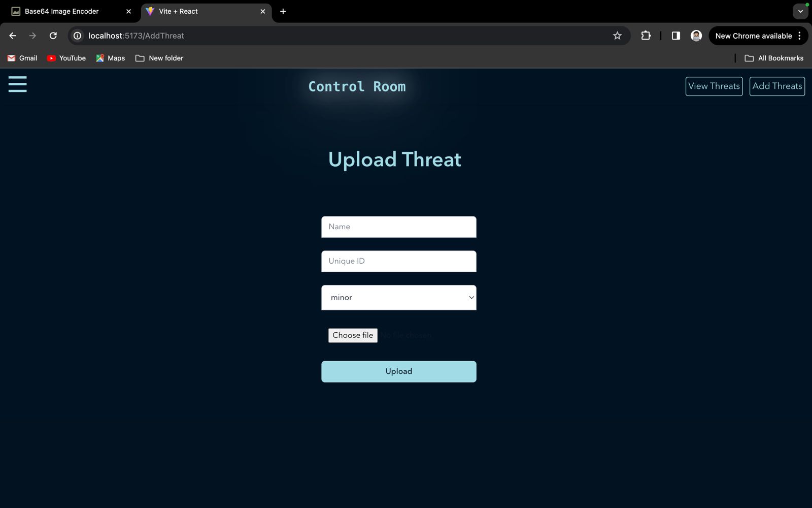Image resolution: width=812 pixels, height=508 pixels.
Task: Expand the minor severity dropdown
Action: (398, 298)
